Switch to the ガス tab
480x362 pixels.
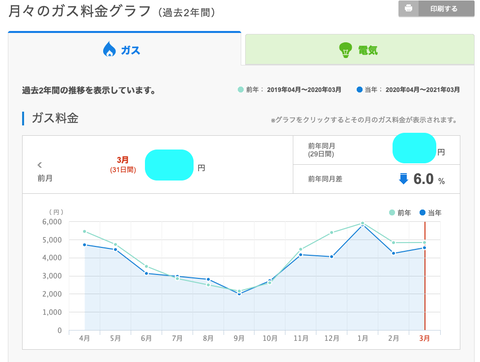(124, 49)
